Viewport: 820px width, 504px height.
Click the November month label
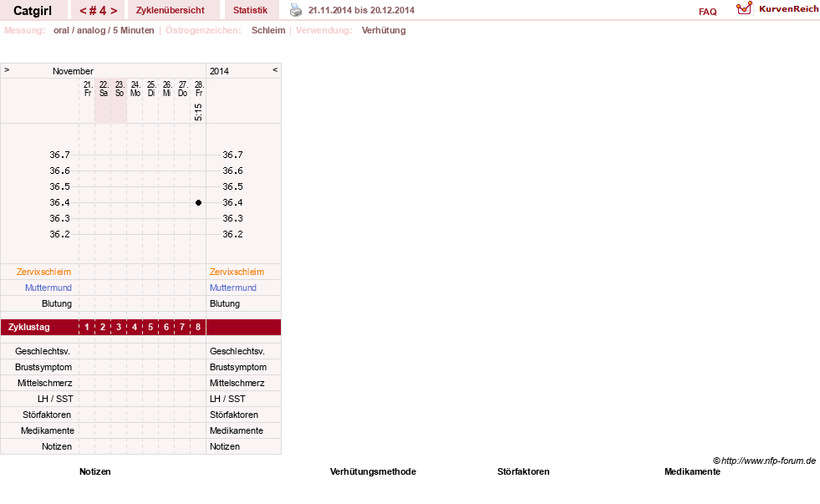[x=73, y=71]
